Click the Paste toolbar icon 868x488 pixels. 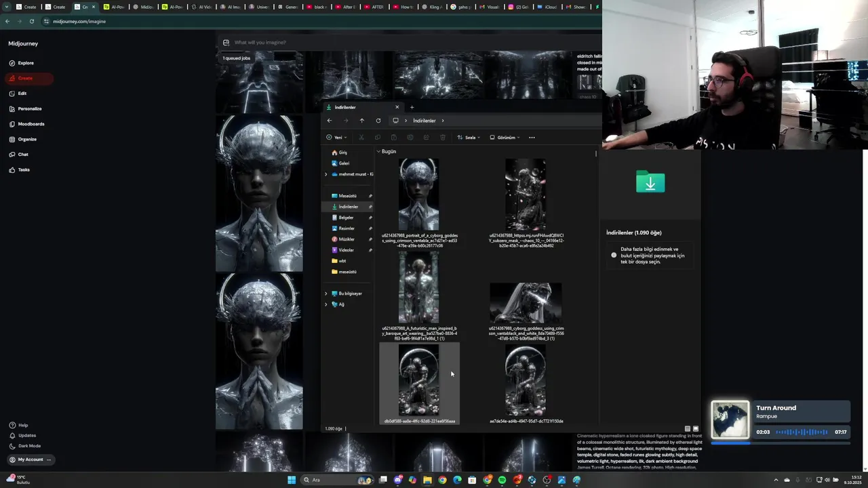[x=394, y=138]
